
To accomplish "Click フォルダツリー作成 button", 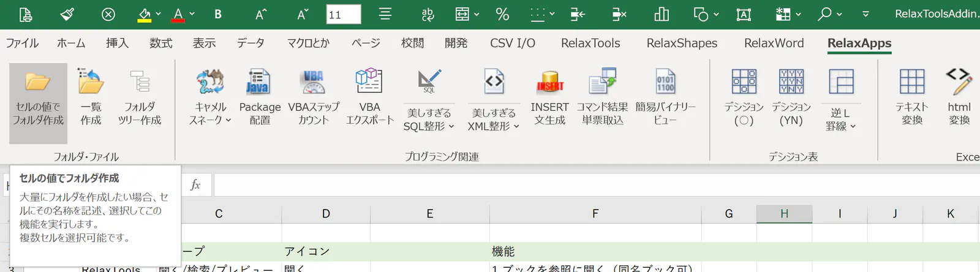I will coord(140,97).
